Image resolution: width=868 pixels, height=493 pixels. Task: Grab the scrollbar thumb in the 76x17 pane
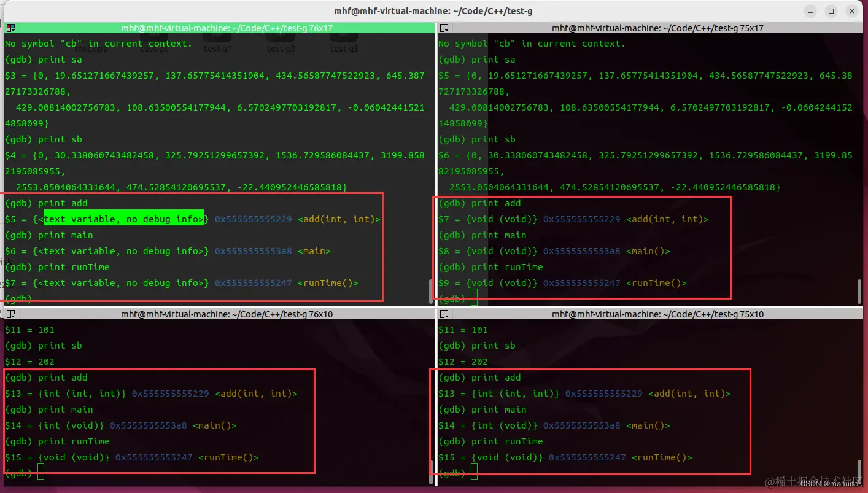click(430, 292)
